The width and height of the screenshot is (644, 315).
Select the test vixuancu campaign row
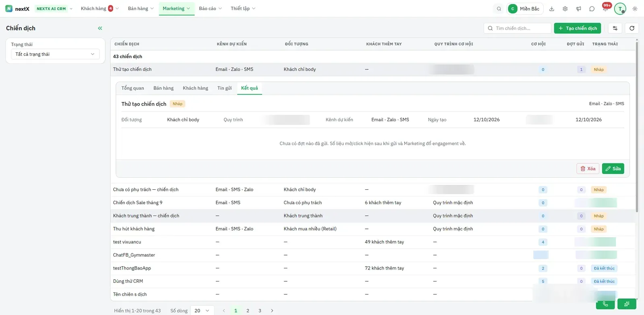(x=373, y=242)
